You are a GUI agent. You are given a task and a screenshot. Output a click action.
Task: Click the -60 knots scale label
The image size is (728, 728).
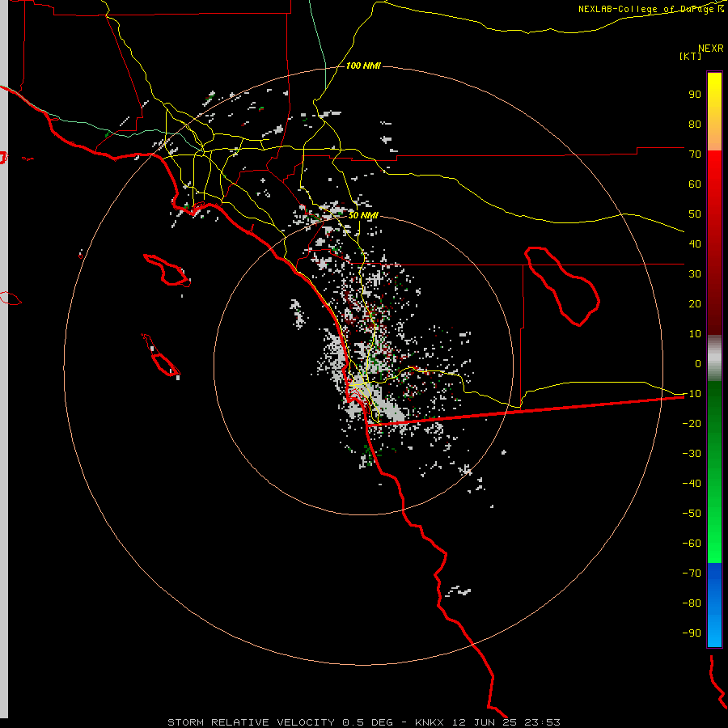(x=692, y=544)
